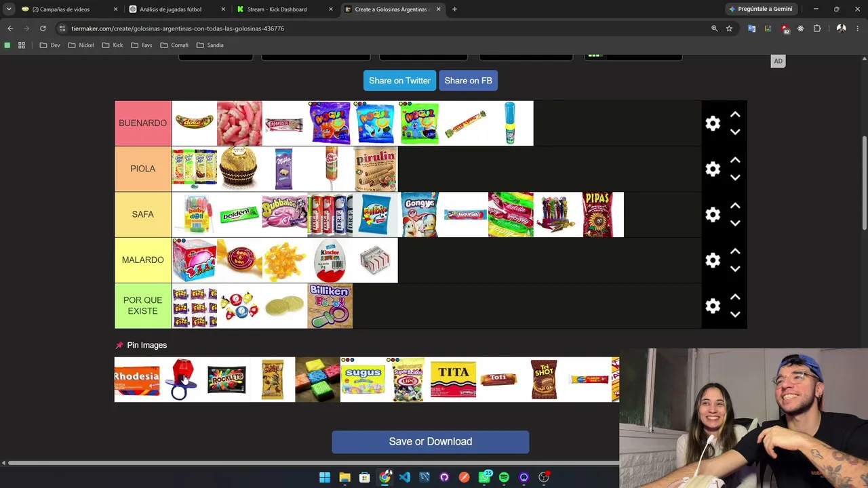Open the Windows Start menu
Screen dimensions: 868x488
tap(325, 477)
